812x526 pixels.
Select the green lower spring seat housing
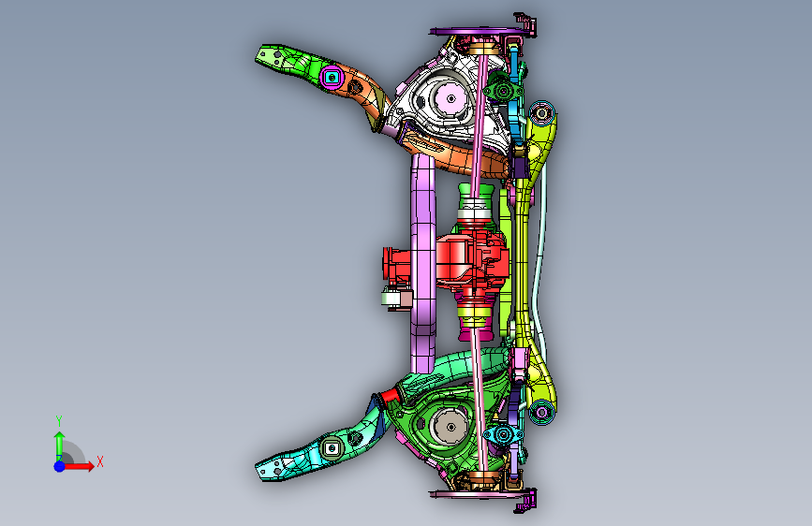pyautogui.click(x=450, y=426)
